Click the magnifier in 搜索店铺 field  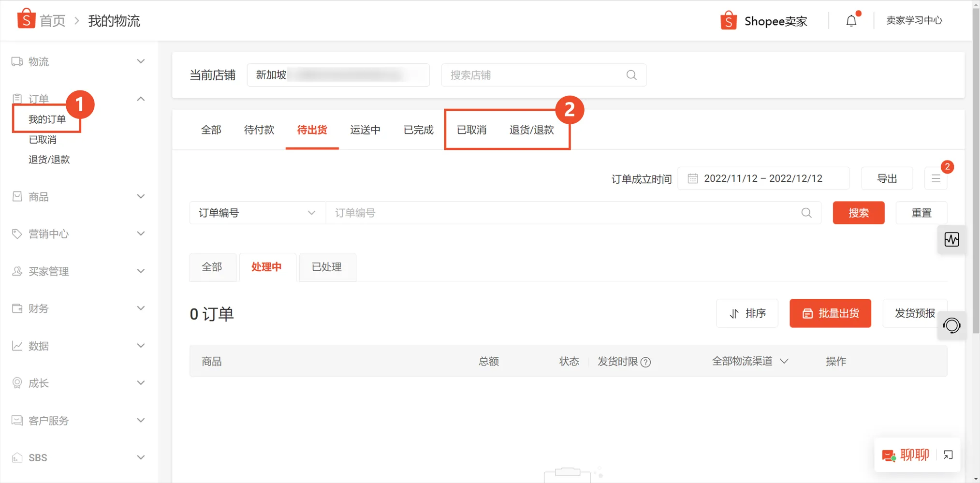point(631,75)
